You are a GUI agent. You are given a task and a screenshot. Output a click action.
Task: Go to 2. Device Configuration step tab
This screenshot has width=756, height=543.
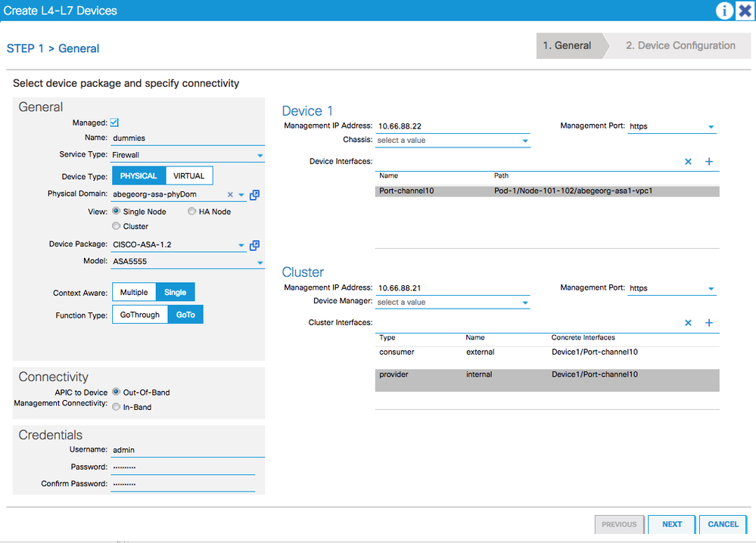click(x=680, y=46)
